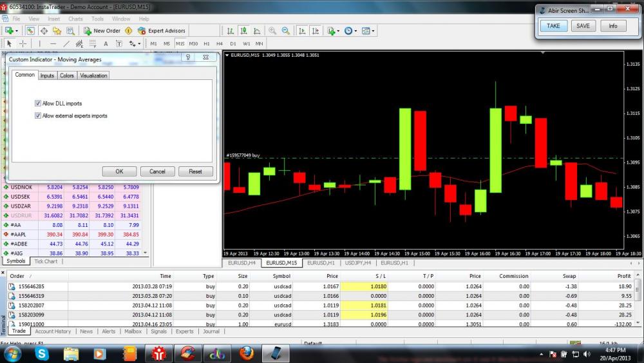Image resolution: width=644 pixels, height=363 pixels.
Task: Pick the vertical line drawing tool
Action: [x=39, y=44]
